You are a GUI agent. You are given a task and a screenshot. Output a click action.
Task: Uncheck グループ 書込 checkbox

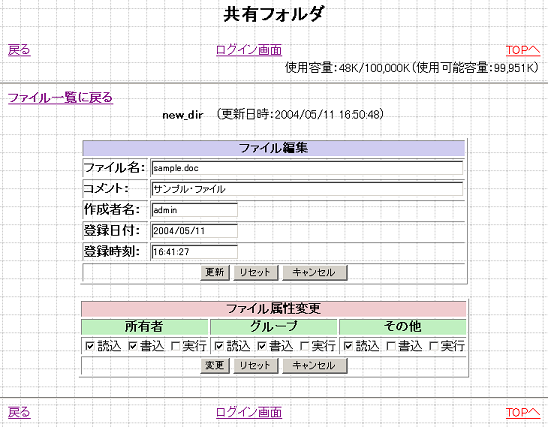pyautogui.click(x=261, y=346)
